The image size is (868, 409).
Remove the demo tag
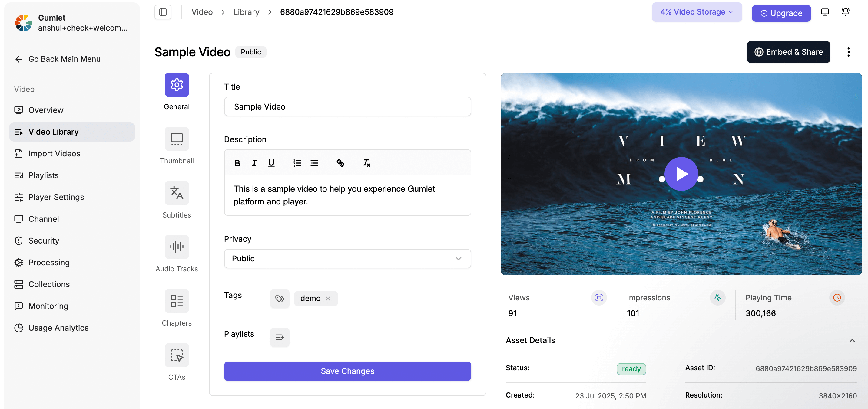328,299
